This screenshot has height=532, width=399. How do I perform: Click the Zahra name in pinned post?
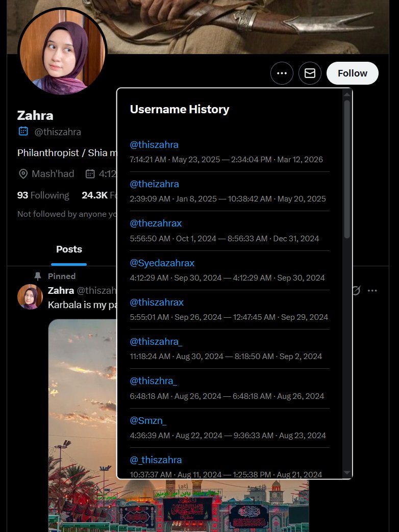61,290
